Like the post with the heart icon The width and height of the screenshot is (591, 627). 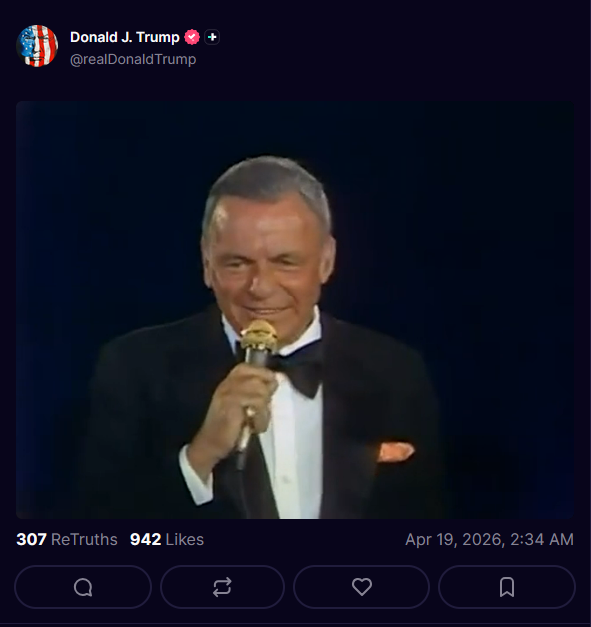point(361,587)
